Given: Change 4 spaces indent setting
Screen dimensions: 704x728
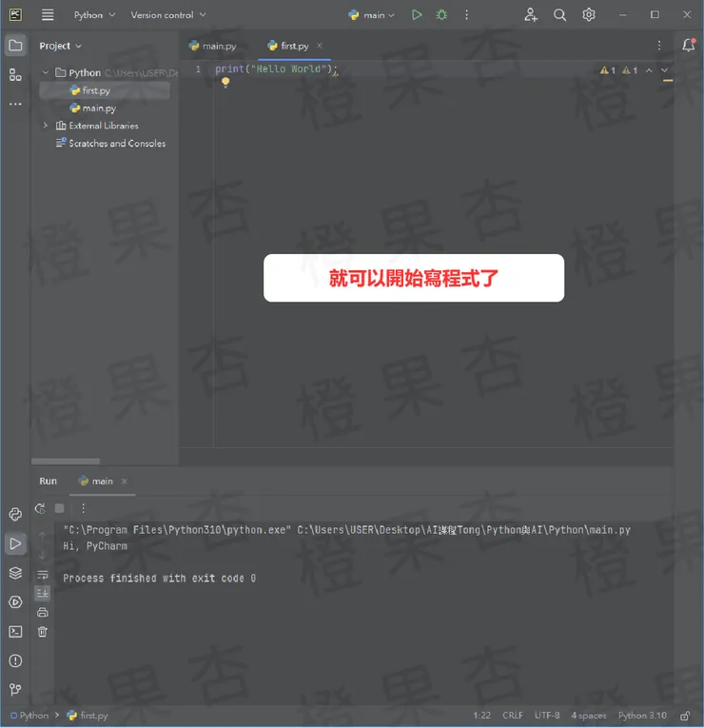Looking at the screenshot, I should [589, 716].
